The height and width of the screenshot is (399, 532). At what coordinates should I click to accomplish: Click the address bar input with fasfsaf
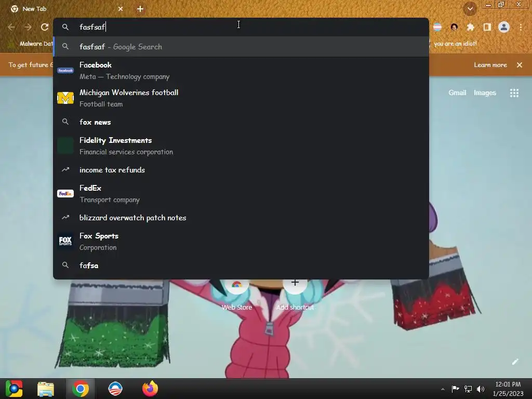[241, 27]
